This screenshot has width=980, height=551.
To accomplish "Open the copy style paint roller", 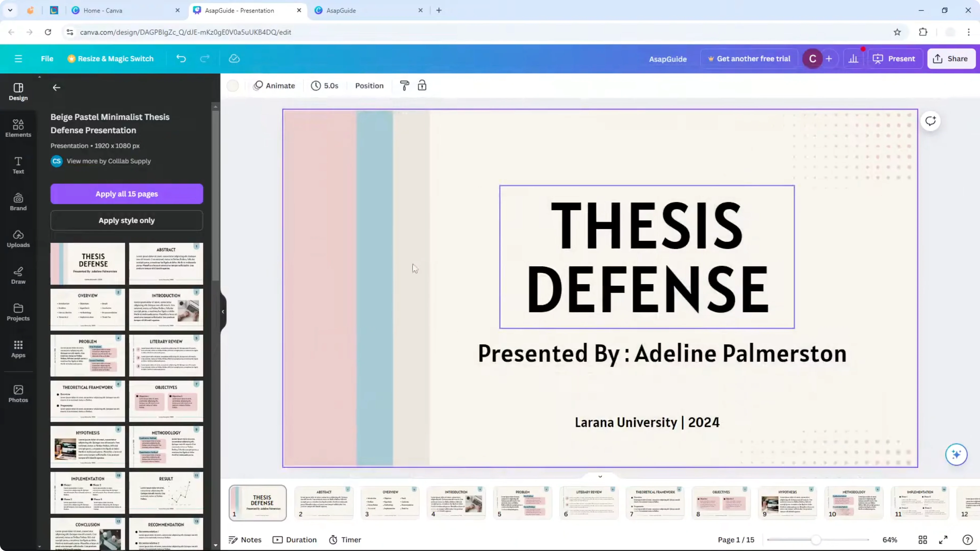I will click(x=405, y=85).
